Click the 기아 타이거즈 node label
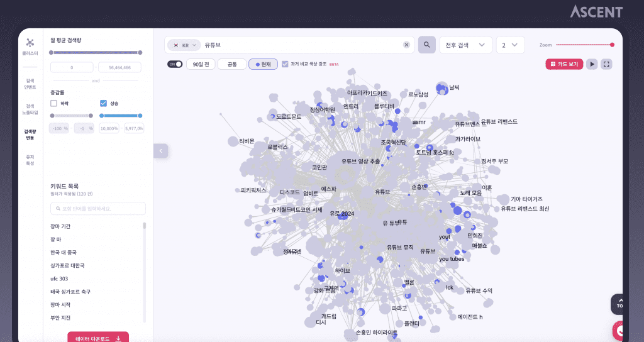 526,199
